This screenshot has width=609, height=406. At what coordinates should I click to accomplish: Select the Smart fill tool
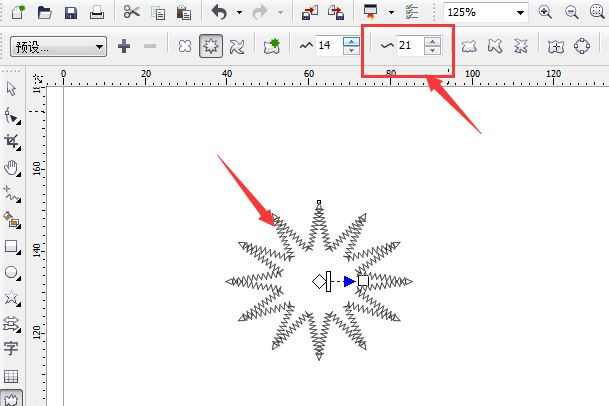pyautogui.click(x=12, y=220)
